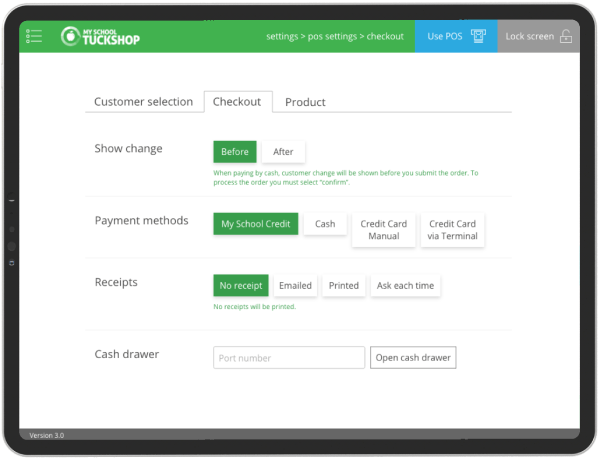
Task: Choose the No receipt option
Action: point(241,285)
